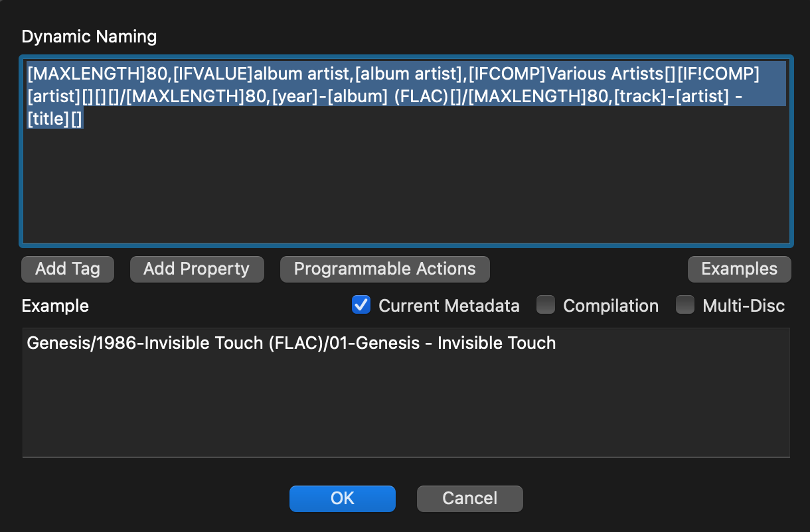Click the [IF!COMP] token
Screen dimensions: 810x532
coord(717,72)
